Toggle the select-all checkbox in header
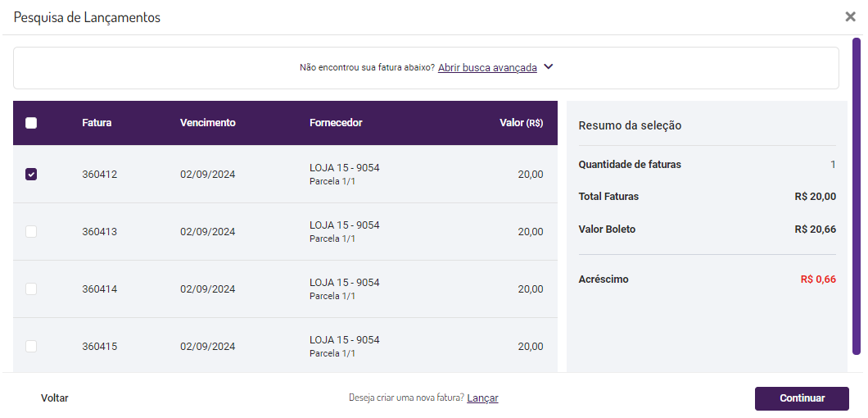Viewport: 868px width, 418px height. click(31, 123)
